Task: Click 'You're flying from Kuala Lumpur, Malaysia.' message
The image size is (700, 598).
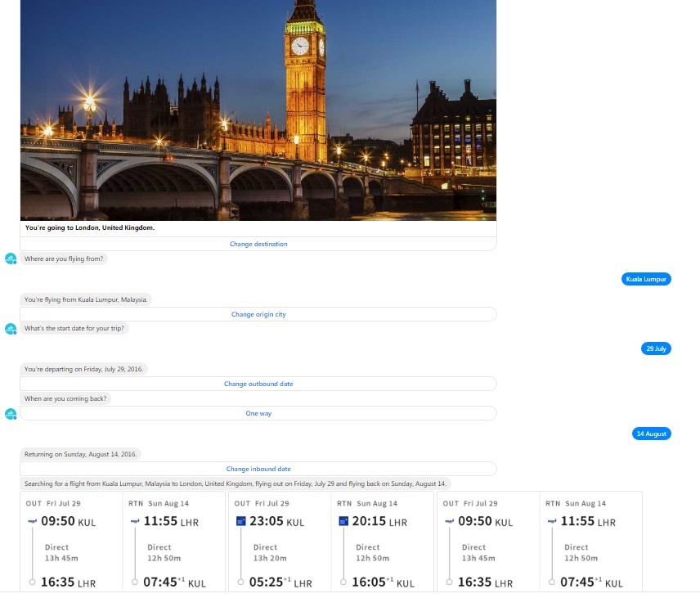Action: [86, 299]
